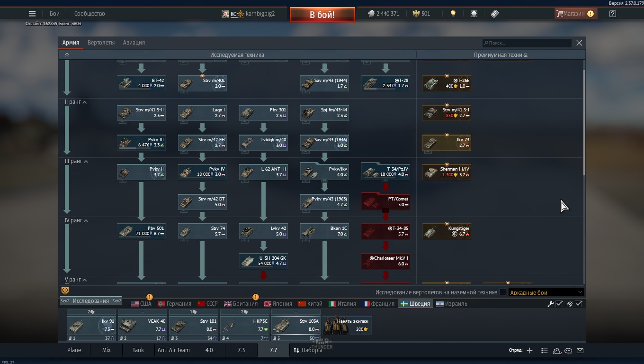The image size is (644, 364).
Task: Select the Strv m/40L vehicle
Action: tap(202, 83)
